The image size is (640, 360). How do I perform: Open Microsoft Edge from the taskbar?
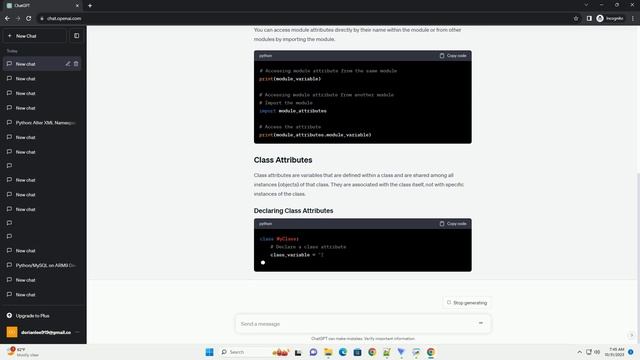pos(343,352)
